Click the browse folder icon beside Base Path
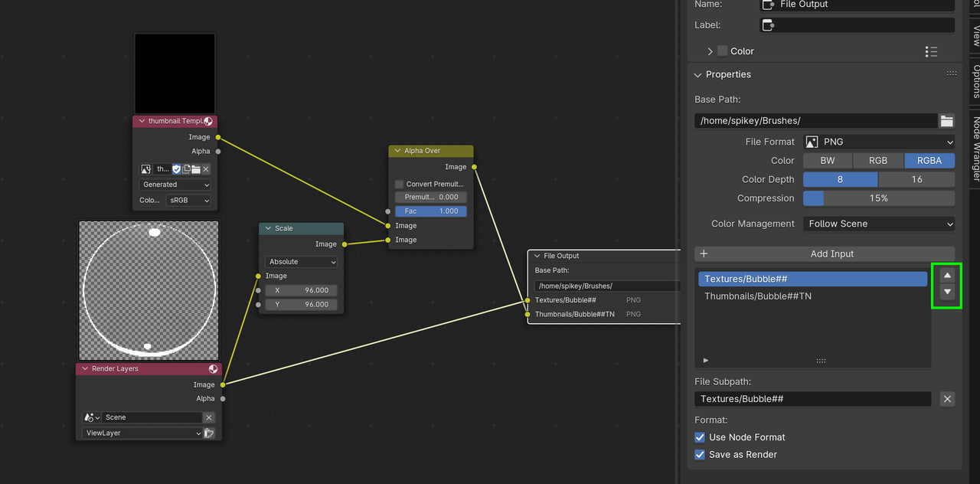The height and width of the screenshot is (484, 980). 947,121
